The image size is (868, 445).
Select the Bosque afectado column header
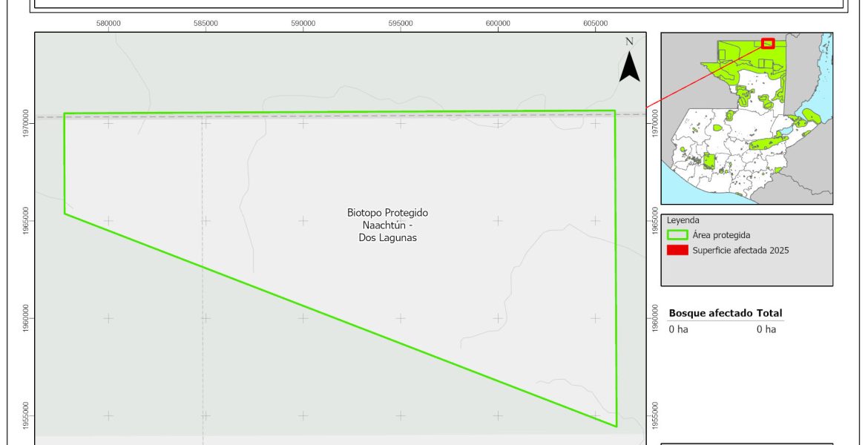pyautogui.click(x=710, y=313)
